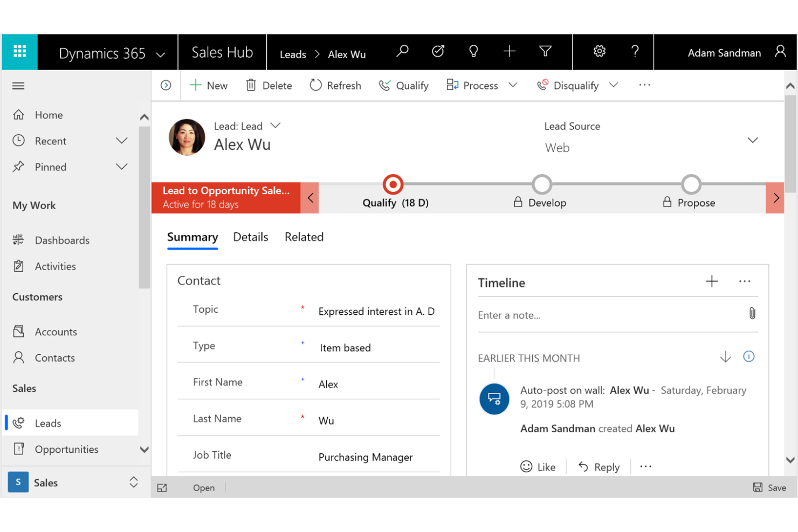The height and width of the screenshot is (532, 798).
Task: Click the help question mark icon
Action: click(x=635, y=51)
